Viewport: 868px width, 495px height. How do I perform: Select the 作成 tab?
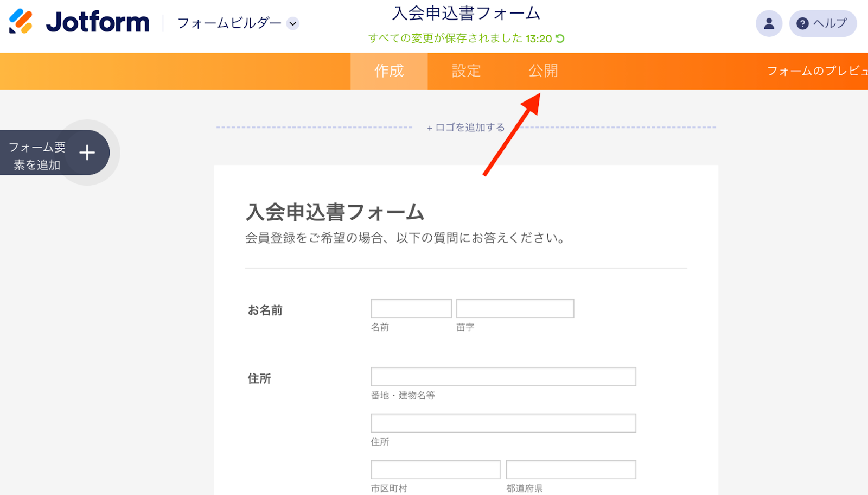coord(388,71)
